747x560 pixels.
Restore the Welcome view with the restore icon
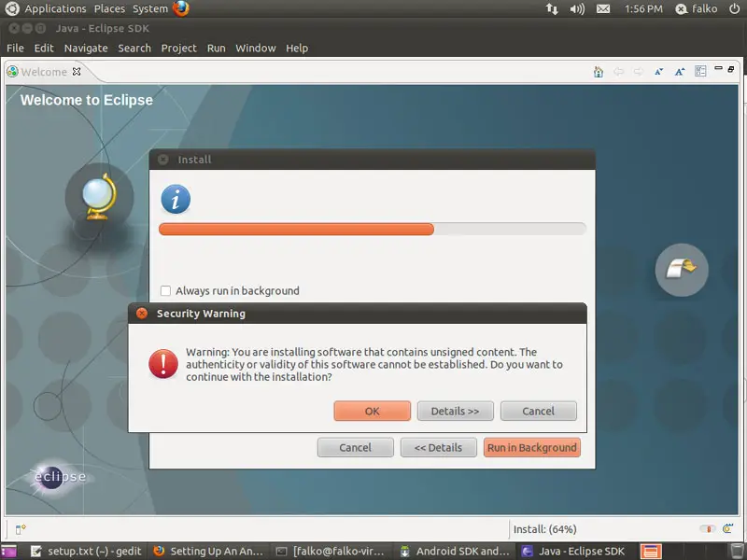click(731, 69)
